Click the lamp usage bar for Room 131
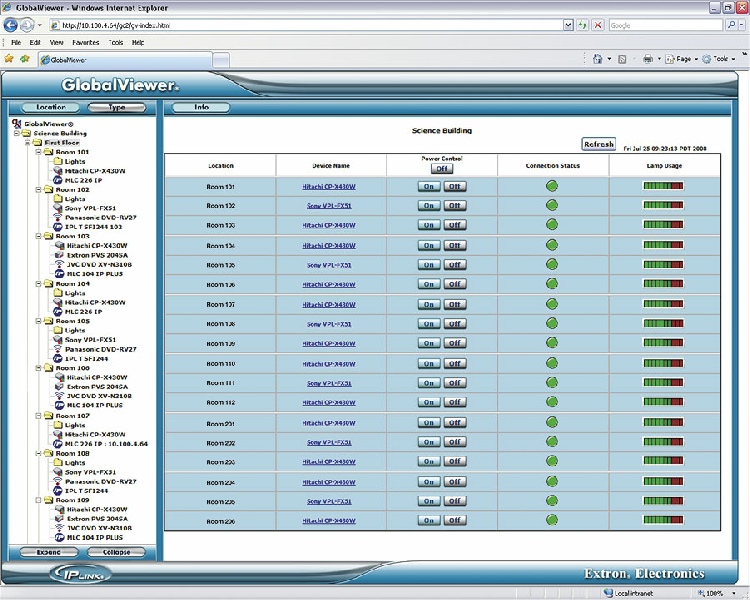This screenshot has width=750, height=600. click(662, 186)
